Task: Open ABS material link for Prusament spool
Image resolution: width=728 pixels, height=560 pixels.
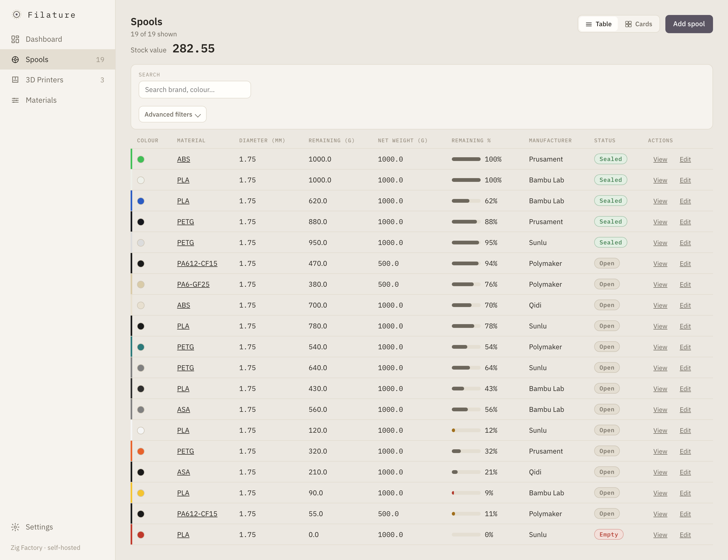Action: [183, 159]
